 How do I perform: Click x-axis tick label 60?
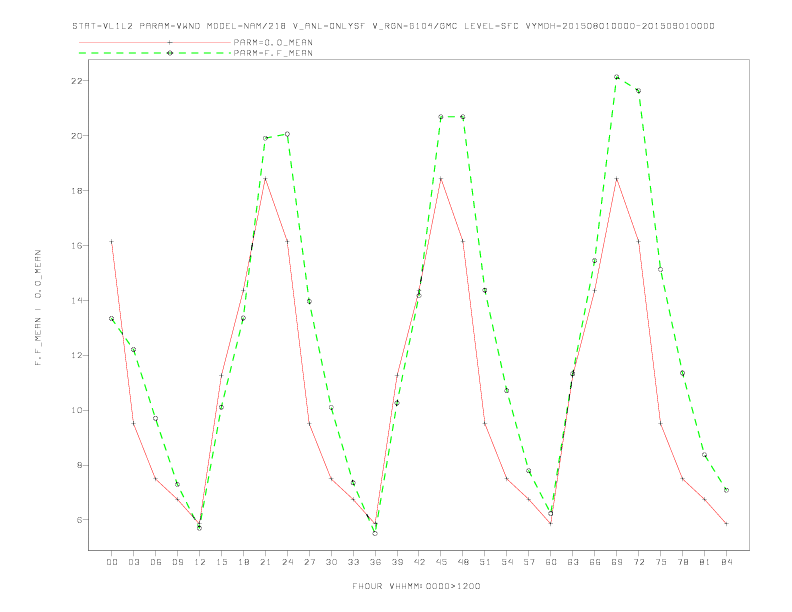[551, 562]
